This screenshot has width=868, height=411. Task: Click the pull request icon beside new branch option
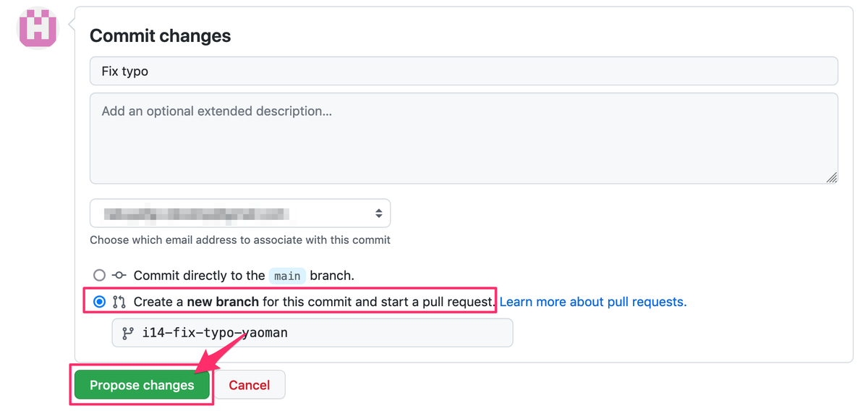(x=119, y=302)
